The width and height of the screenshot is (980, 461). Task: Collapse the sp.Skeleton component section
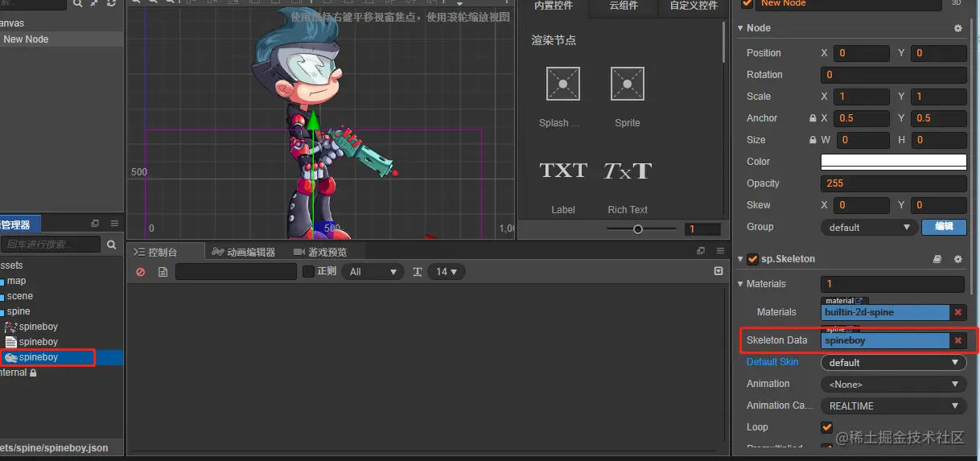click(x=740, y=259)
